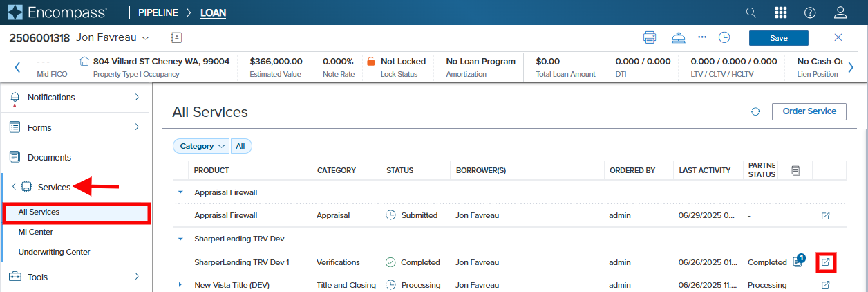This screenshot has height=292, width=868.
Task: Click Verifications category cell
Action: (x=338, y=262)
